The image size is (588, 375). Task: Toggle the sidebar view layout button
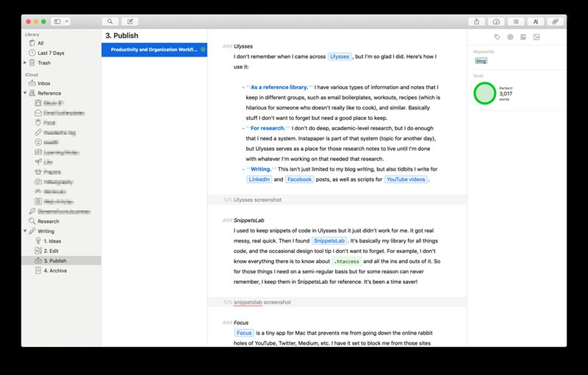58,21
